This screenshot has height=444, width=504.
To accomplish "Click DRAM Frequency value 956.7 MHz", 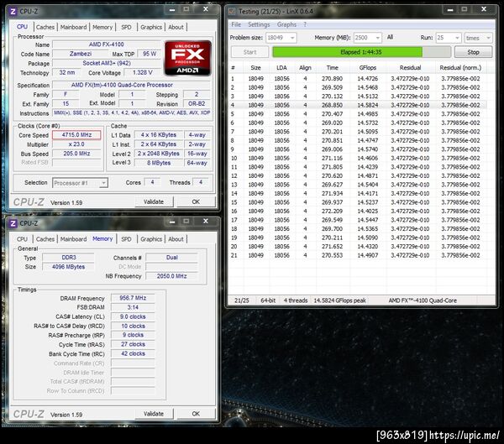I will 133,298.
